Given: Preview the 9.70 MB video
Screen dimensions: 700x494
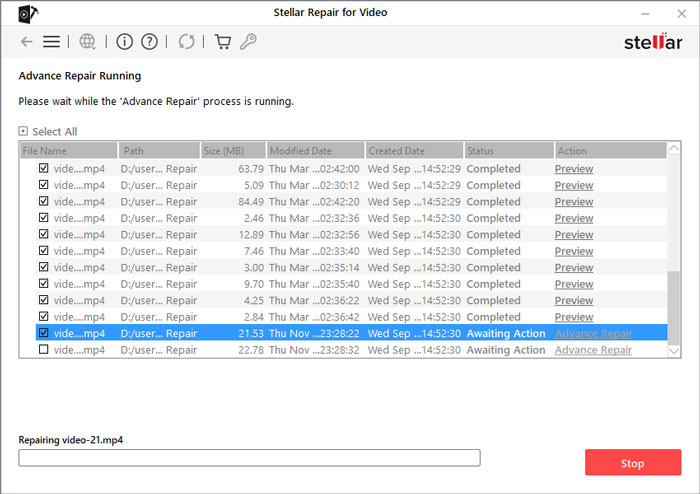Looking at the screenshot, I should tap(574, 284).
